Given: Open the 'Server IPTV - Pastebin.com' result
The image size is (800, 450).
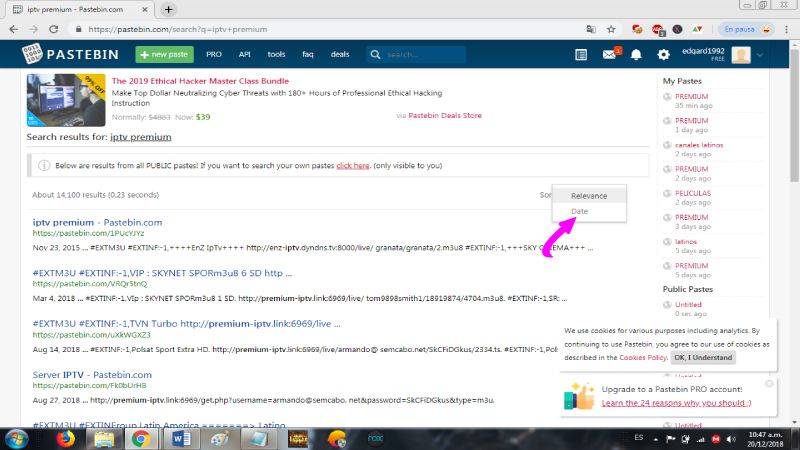Looking at the screenshot, I should [x=92, y=374].
